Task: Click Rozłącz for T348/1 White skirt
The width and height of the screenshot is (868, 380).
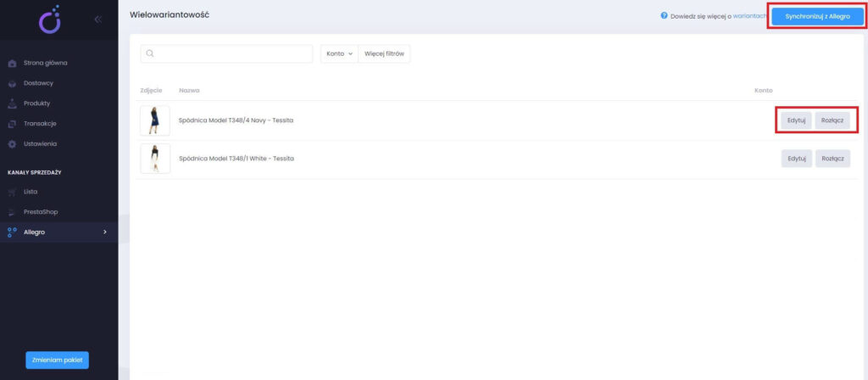Action: [832, 159]
